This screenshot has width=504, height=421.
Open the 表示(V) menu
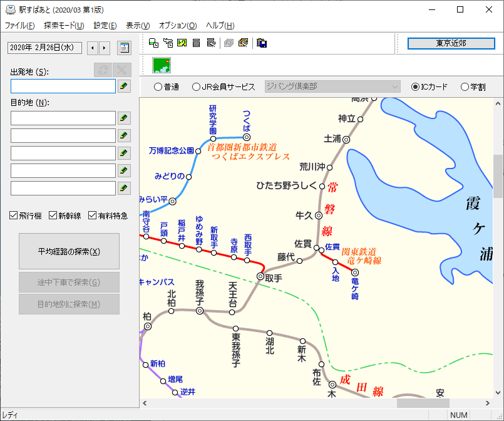[x=138, y=26]
